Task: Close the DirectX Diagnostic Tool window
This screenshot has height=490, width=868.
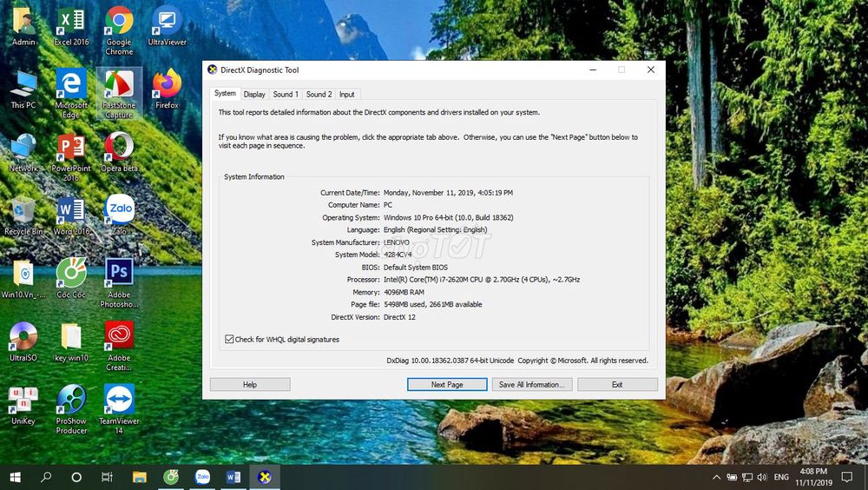Action: coord(651,70)
